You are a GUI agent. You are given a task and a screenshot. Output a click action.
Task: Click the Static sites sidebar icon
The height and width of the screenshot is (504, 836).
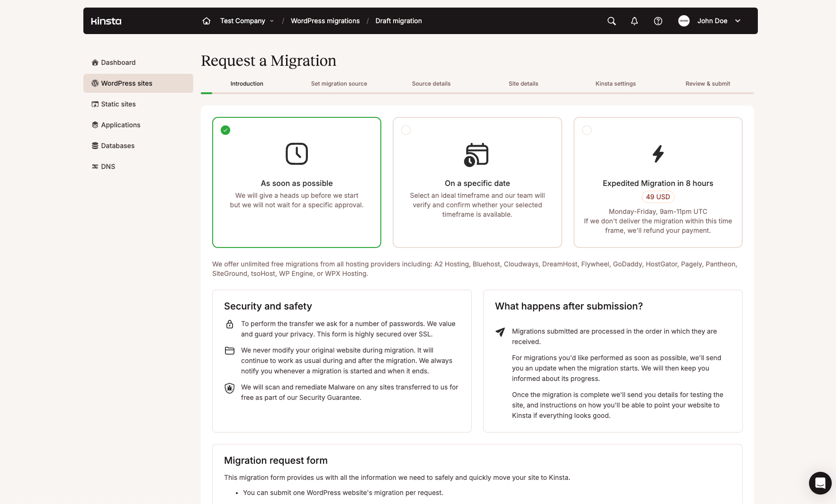95,104
